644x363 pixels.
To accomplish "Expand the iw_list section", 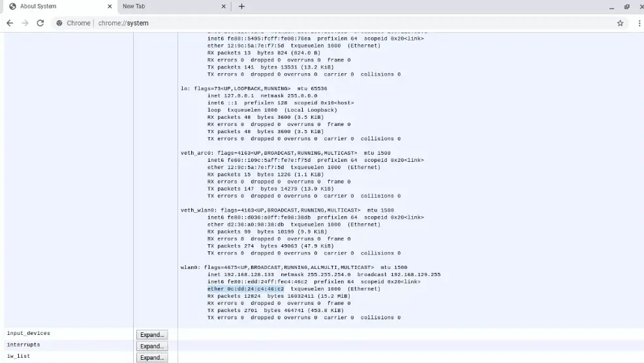I will (152, 358).
